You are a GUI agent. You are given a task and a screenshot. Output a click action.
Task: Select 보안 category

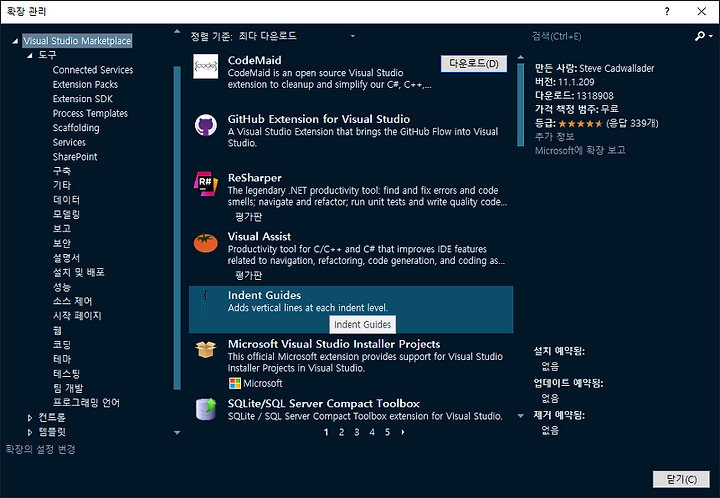pos(62,243)
